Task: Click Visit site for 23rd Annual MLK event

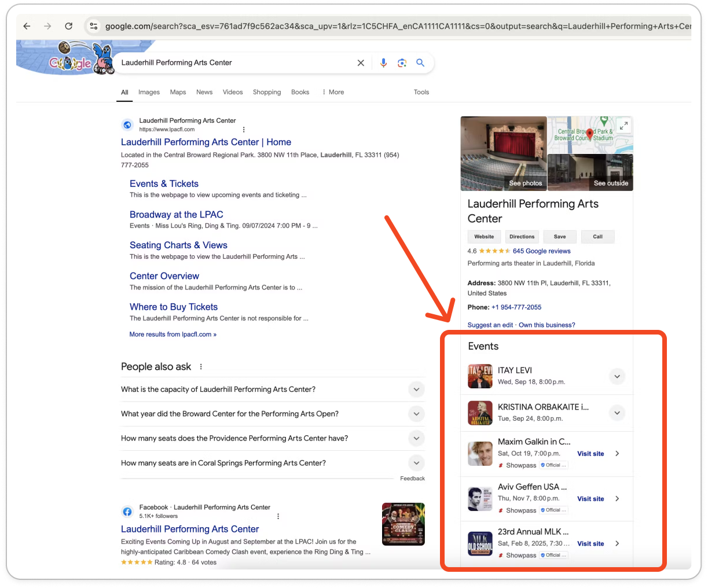Action: click(x=590, y=543)
